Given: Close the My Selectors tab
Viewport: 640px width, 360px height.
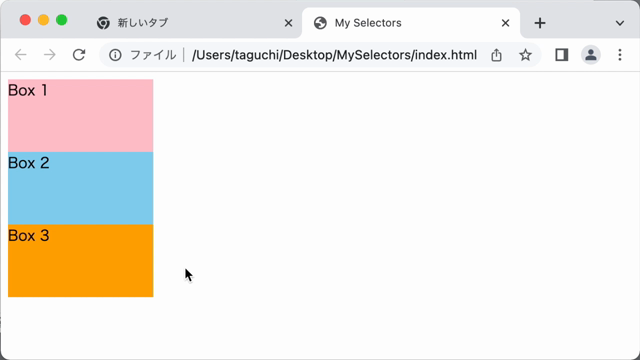Looking at the screenshot, I should 505,23.
